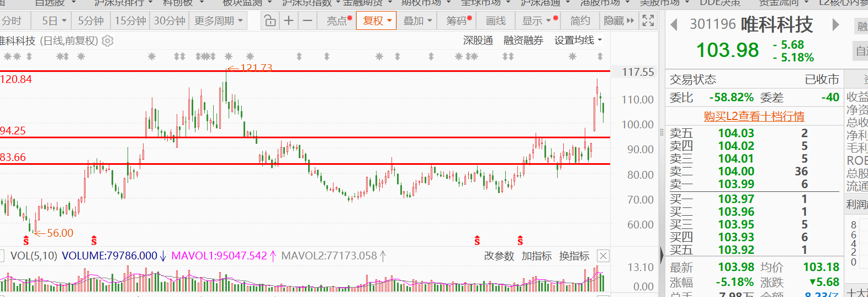This screenshot has height=297, width=868.
Task: Click the 买二 price 103.96
Action: 736,212
